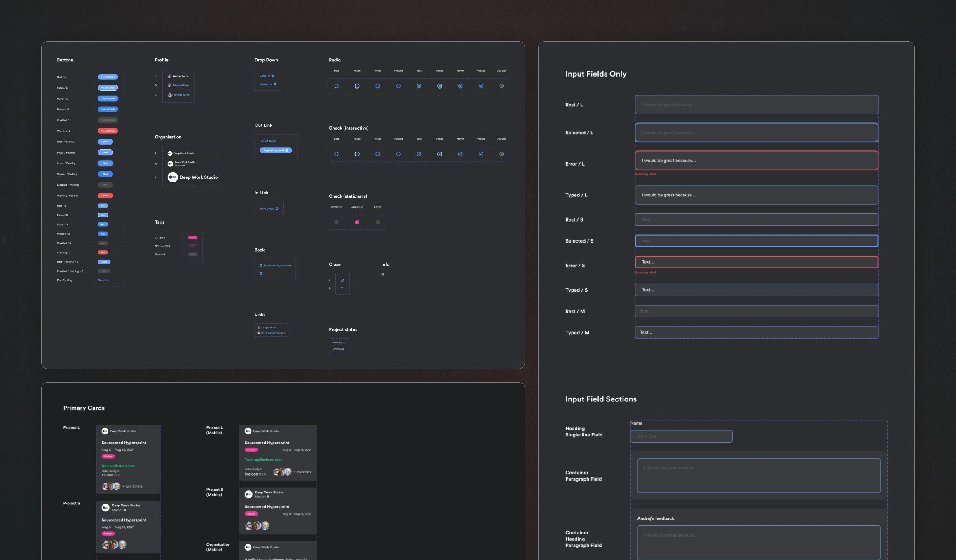The width and height of the screenshot is (956, 560).
Task: Expand the More Details in-link arrow
Action: point(277,209)
